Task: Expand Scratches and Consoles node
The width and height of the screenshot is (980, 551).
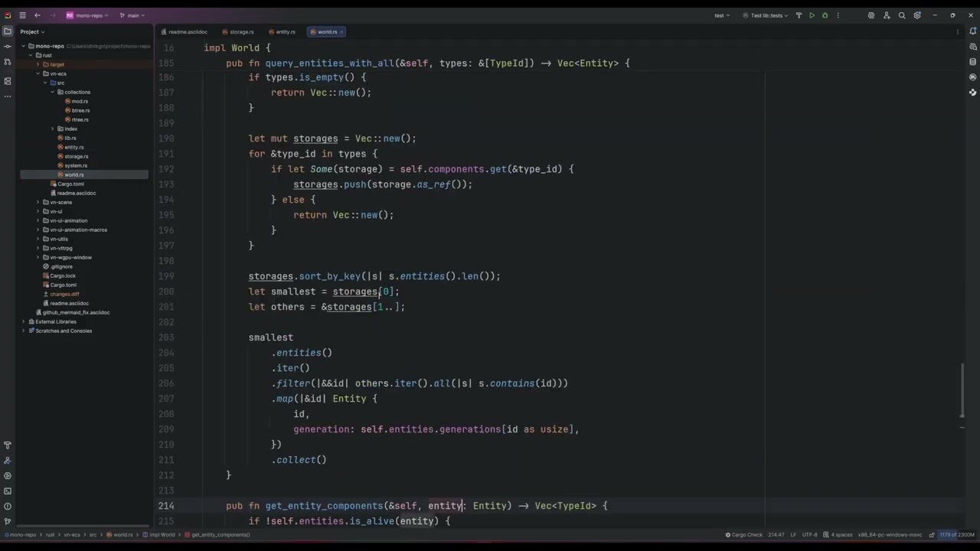Action: tap(24, 331)
